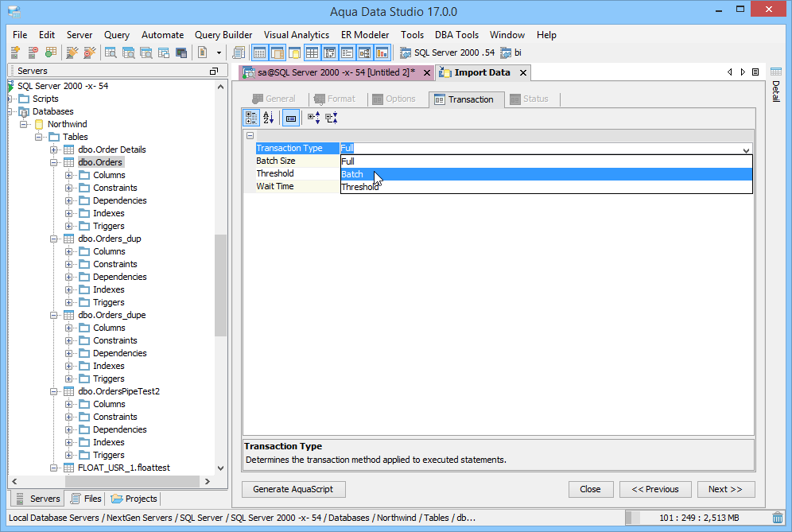The width and height of the screenshot is (792, 532).
Task: Open the Transaction Type dropdown arrow
Action: [x=746, y=150]
